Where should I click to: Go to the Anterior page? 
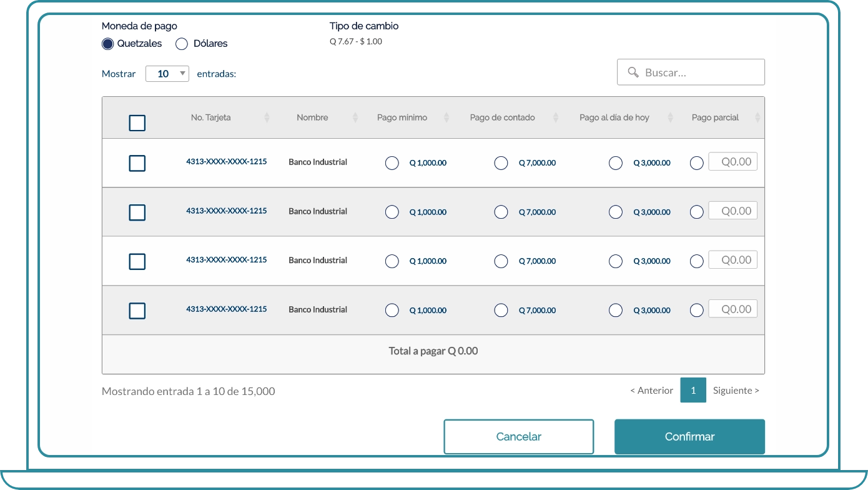click(x=652, y=391)
